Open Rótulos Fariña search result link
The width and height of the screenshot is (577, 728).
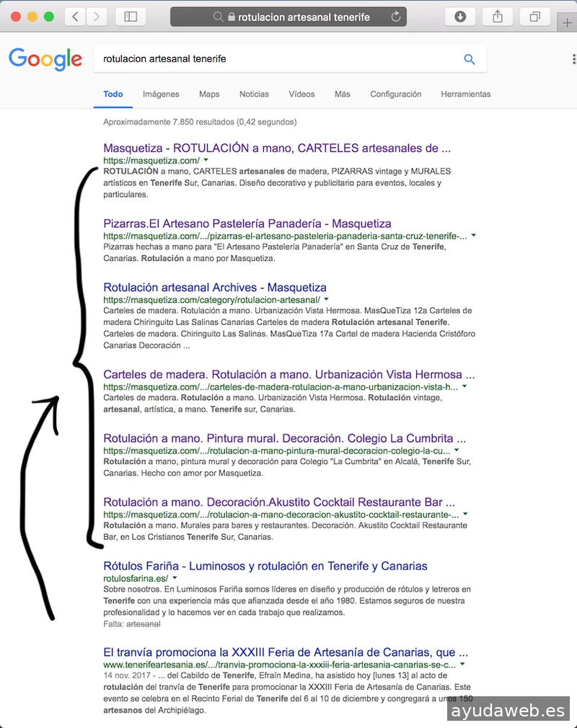265,566
